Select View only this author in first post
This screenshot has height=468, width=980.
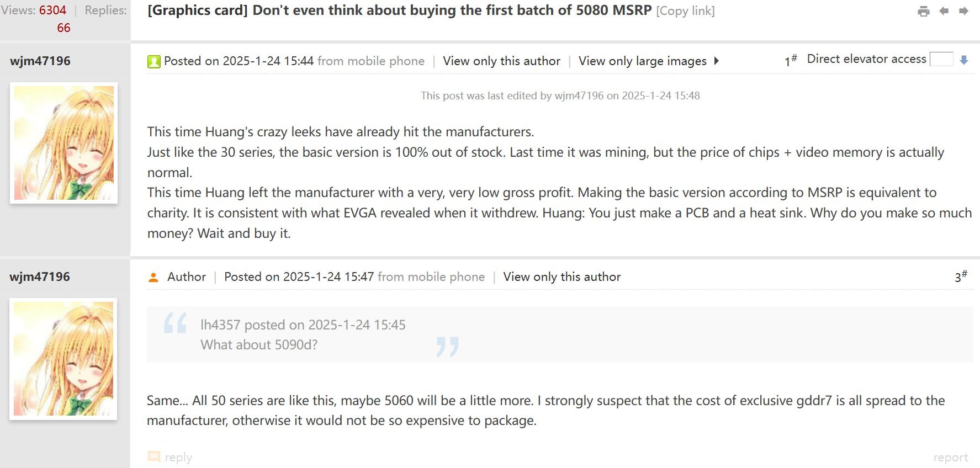tap(501, 61)
